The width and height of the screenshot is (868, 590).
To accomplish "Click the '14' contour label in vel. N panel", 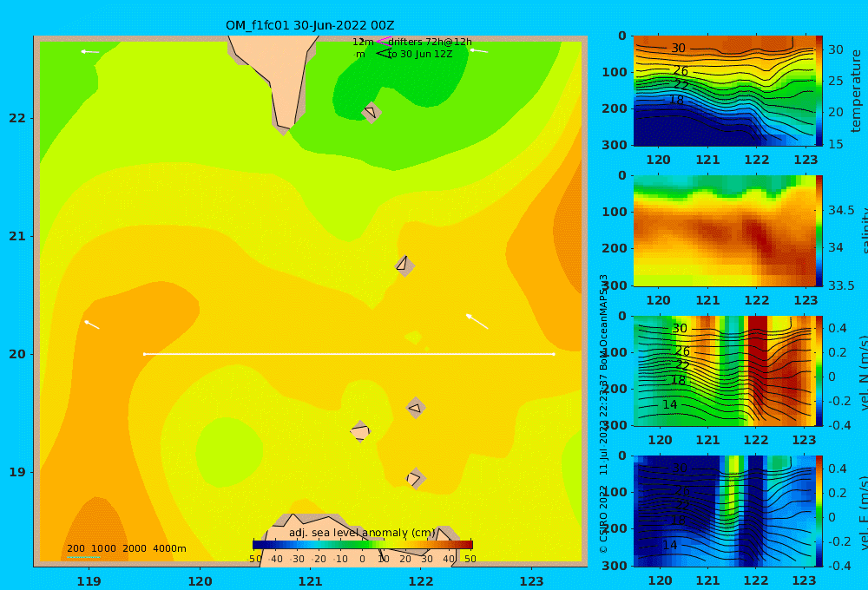I will coord(670,404).
